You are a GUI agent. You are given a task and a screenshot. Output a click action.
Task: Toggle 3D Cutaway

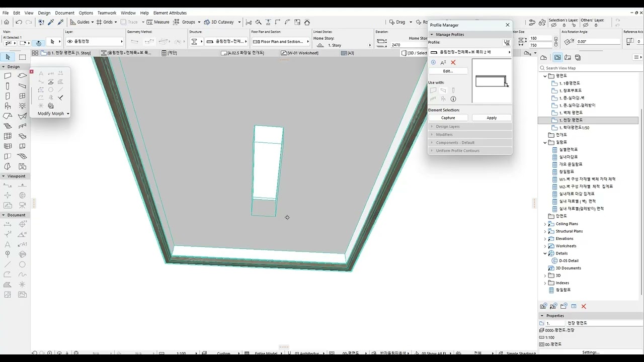click(x=219, y=22)
